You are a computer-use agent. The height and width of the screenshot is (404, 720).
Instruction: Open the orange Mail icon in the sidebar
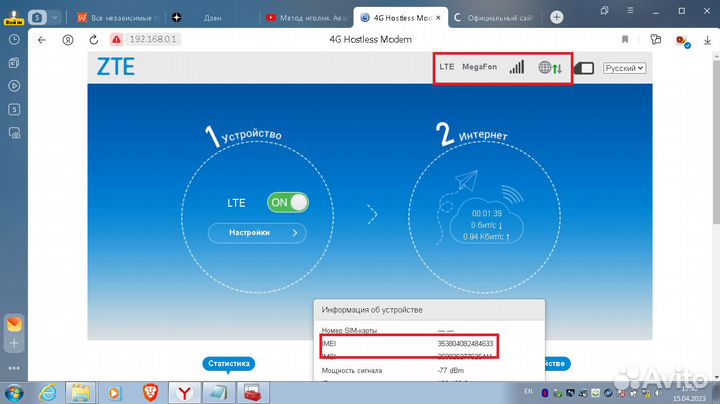click(14, 324)
